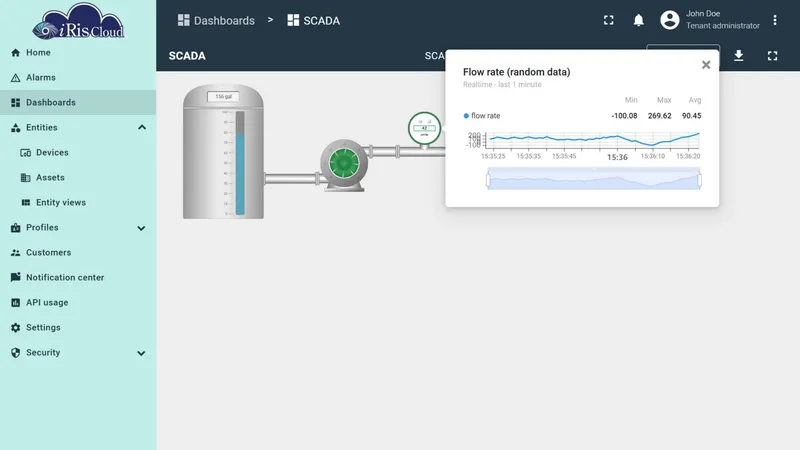Viewport: 800px width, 450px height.
Task: Click the Min value -100.08
Action: coord(624,116)
